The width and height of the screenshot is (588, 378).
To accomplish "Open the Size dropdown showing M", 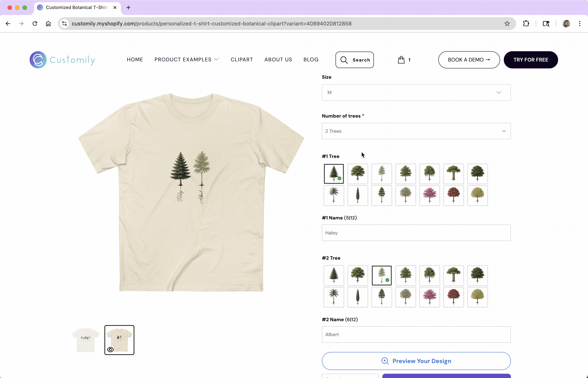I will (416, 93).
